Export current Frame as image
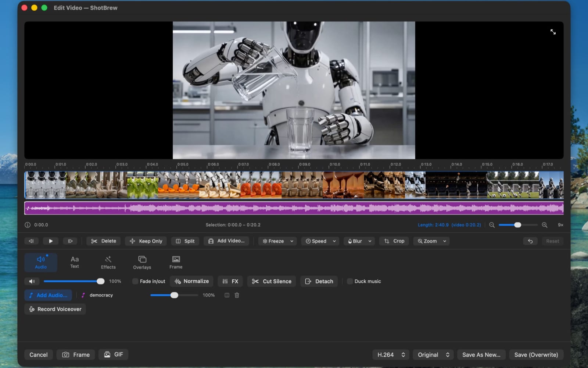The image size is (588, 368). tap(76, 355)
